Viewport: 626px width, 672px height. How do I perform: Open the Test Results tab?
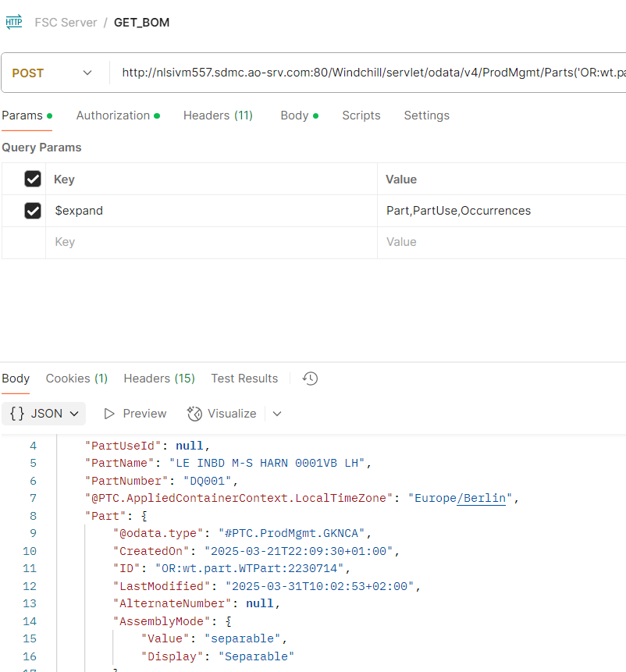pyautogui.click(x=244, y=378)
